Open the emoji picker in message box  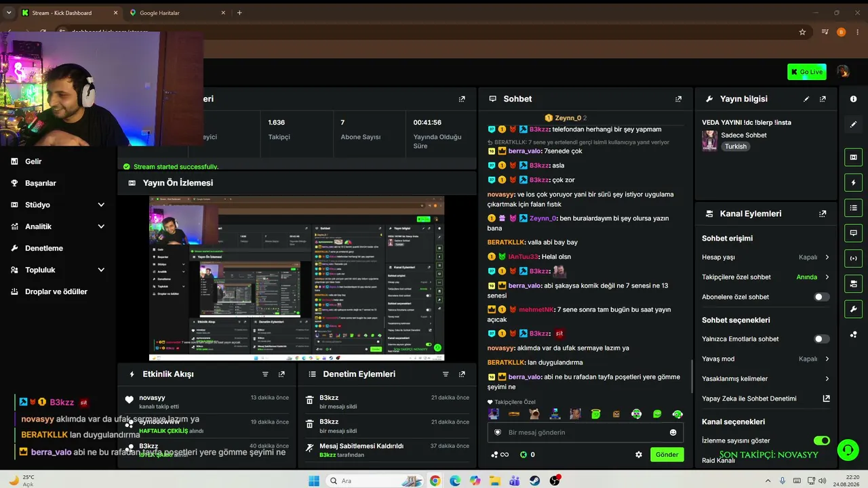click(673, 432)
